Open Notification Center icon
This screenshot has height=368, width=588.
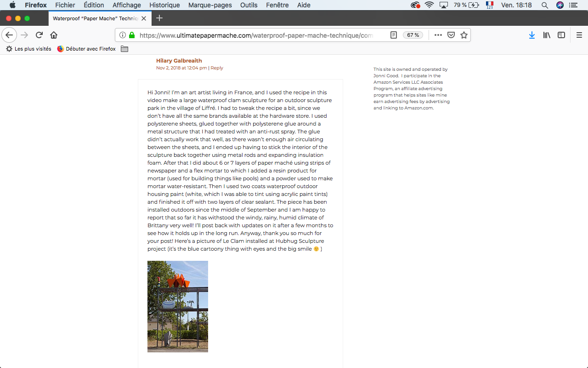click(x=573, y=5)
